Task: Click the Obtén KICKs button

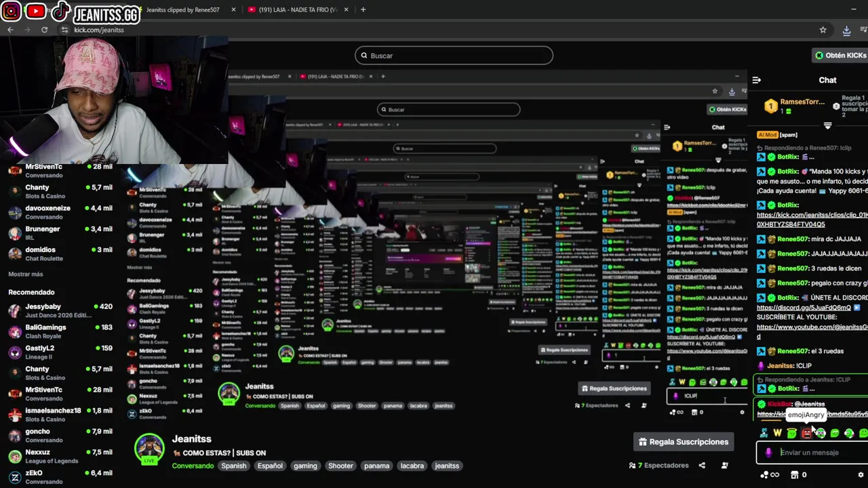Action: (x=841, y=56)
